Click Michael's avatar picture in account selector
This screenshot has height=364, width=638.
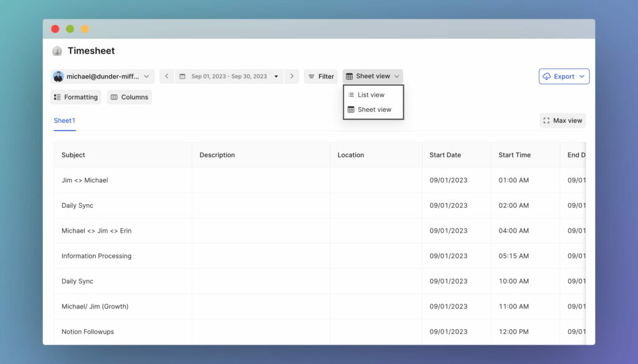[x=58, y=77]
